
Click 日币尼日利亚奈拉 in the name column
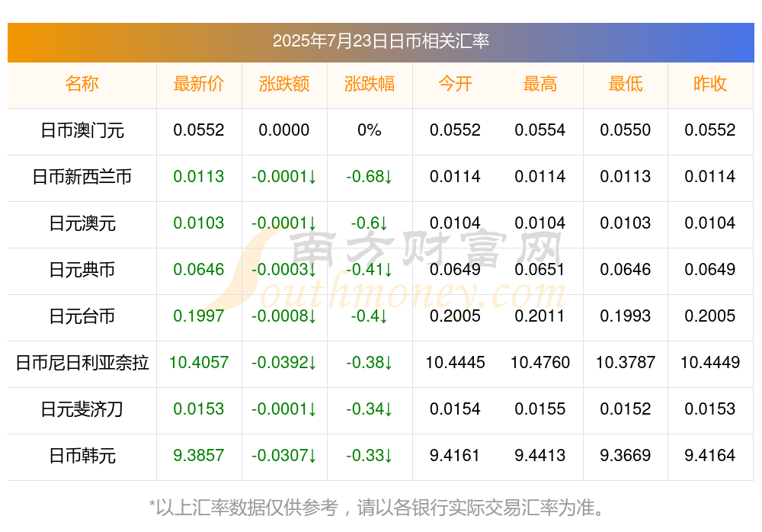coord(82,363)
